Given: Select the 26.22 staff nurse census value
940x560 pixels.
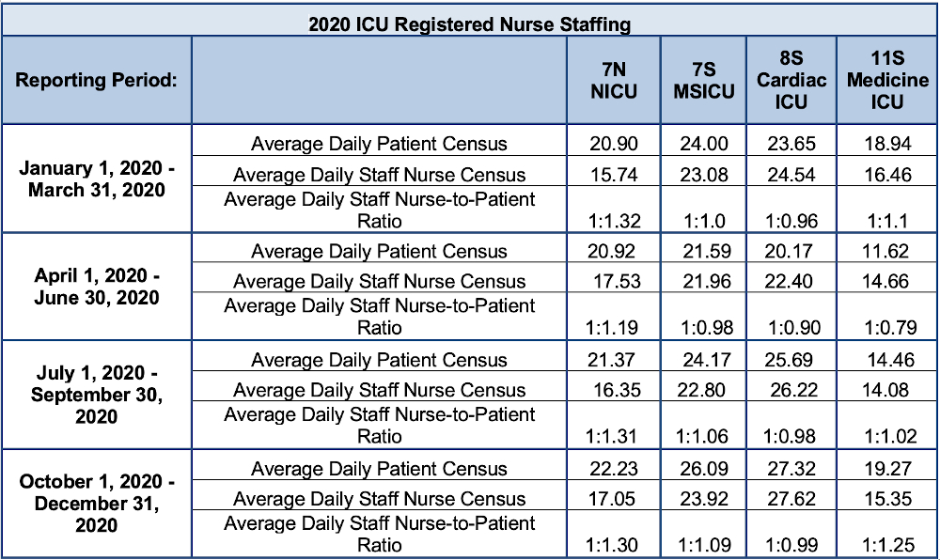Looking at the screenshot, I should pos(791,390).
